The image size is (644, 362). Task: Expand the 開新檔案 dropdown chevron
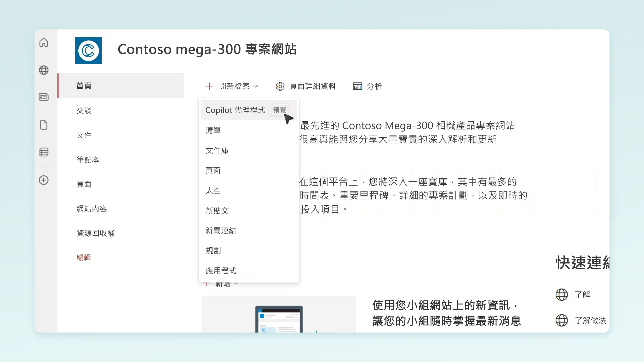256,86
